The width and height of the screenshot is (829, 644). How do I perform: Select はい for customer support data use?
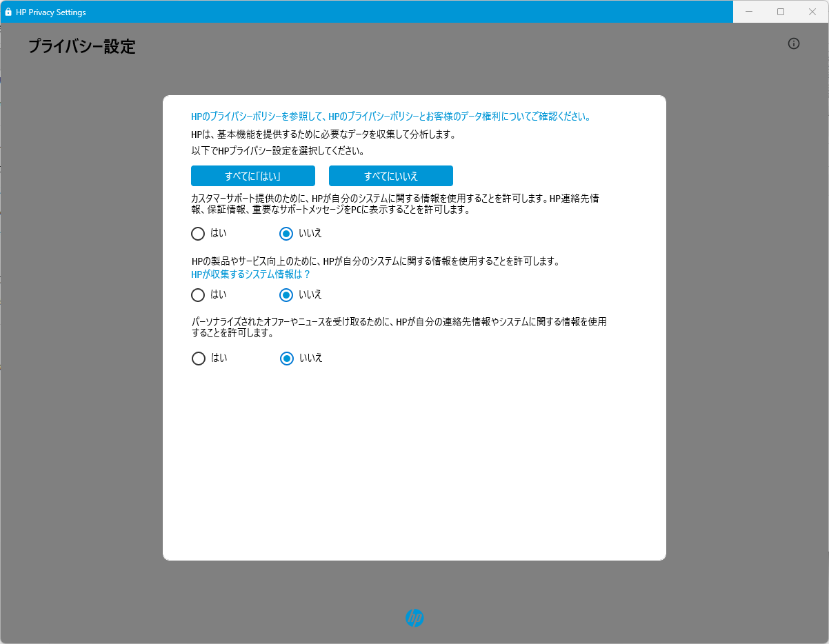198,234
